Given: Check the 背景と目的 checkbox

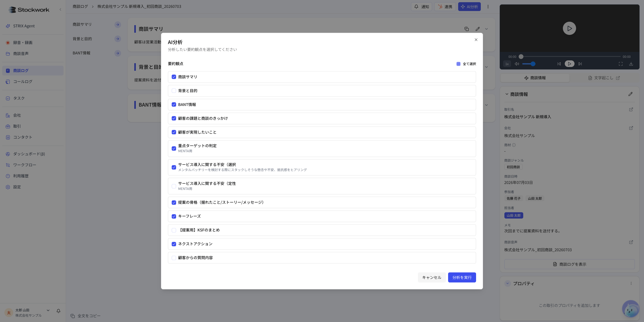Looking at the screenshot, I should [x=174, y=91].
